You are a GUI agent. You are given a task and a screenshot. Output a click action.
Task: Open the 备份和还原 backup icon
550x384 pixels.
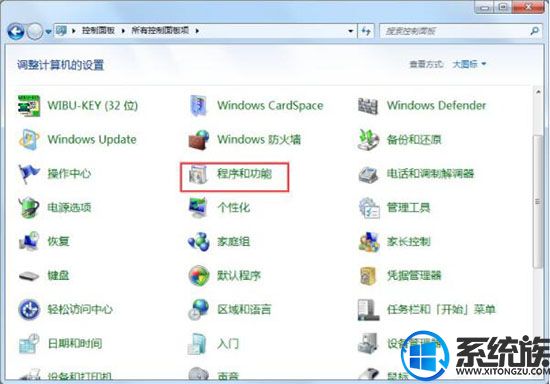368,139
